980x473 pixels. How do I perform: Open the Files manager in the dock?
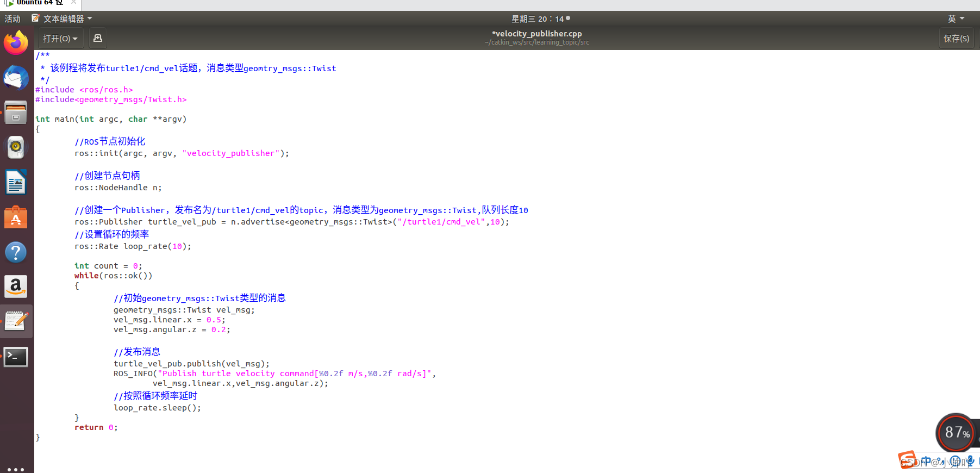click(16, 113)
